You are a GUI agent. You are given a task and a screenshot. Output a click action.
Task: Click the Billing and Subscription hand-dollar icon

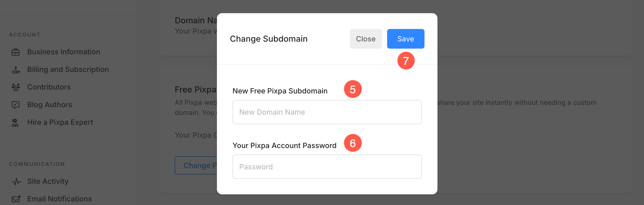16,70
